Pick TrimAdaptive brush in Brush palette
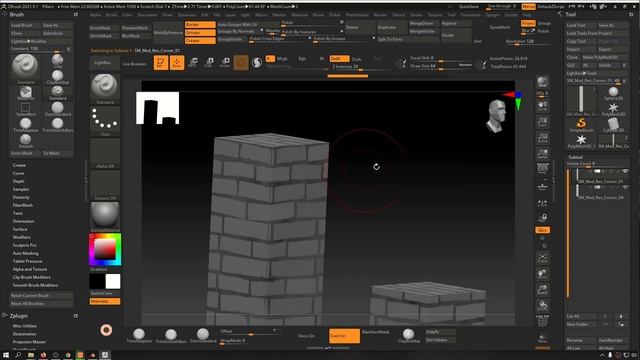Image resolution: width=640 pixels, height=360 pixels. click(x=25, y=124)
